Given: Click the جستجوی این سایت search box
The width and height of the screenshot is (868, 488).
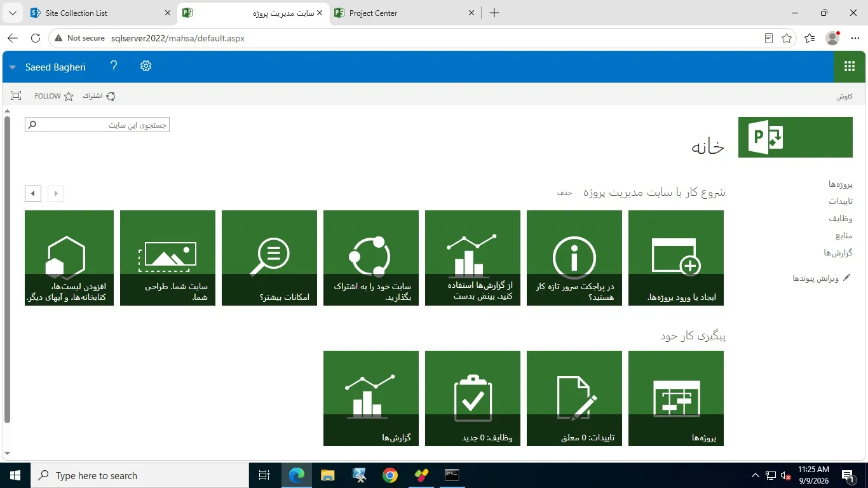Looking at the screenshot, I should click(x=97, y=125).
